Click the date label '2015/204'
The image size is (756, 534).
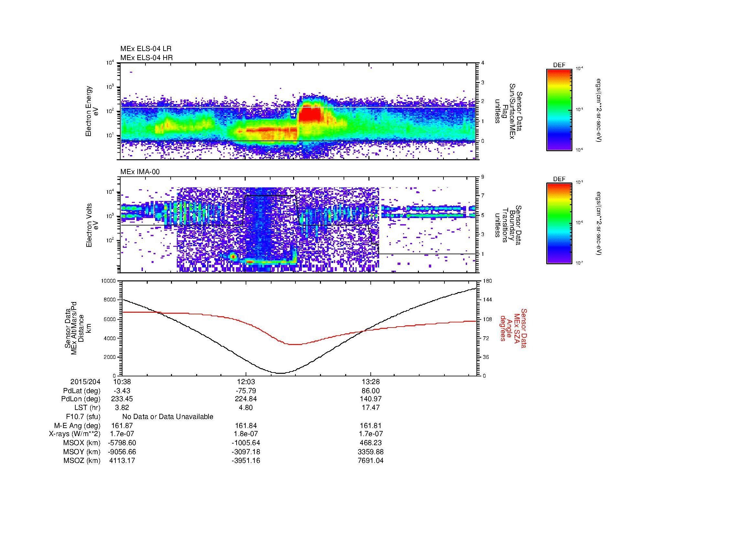point(85,382)
